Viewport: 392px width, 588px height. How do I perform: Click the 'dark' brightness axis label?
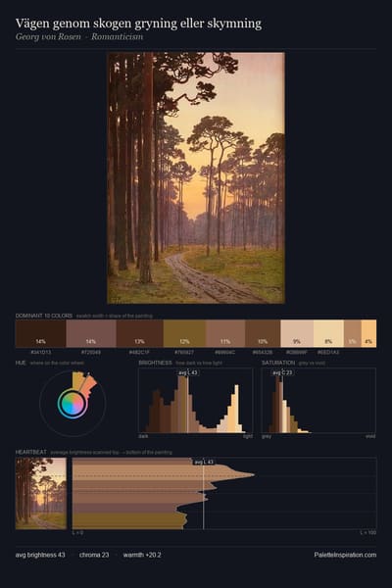coord(143,436)
